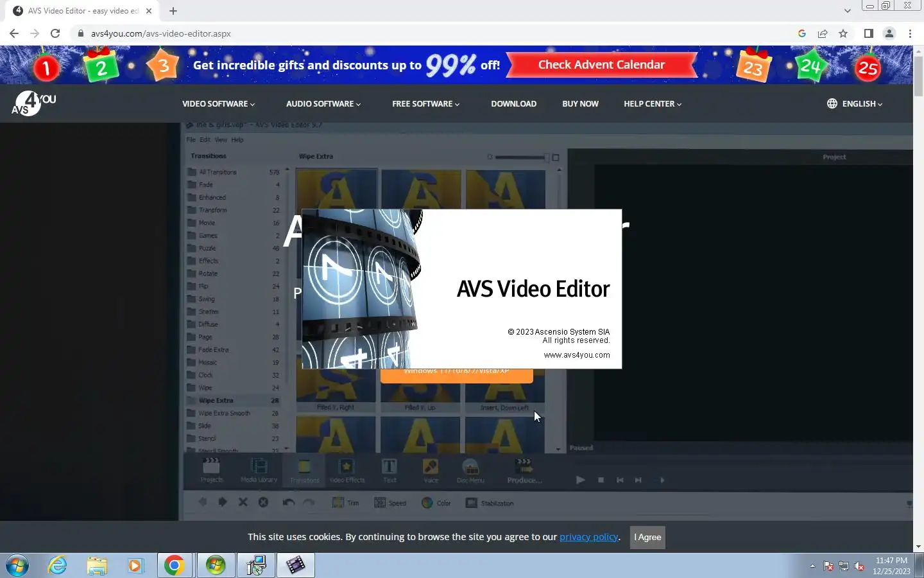Launch Internet Explorer from the taskbar

(58, 565)
